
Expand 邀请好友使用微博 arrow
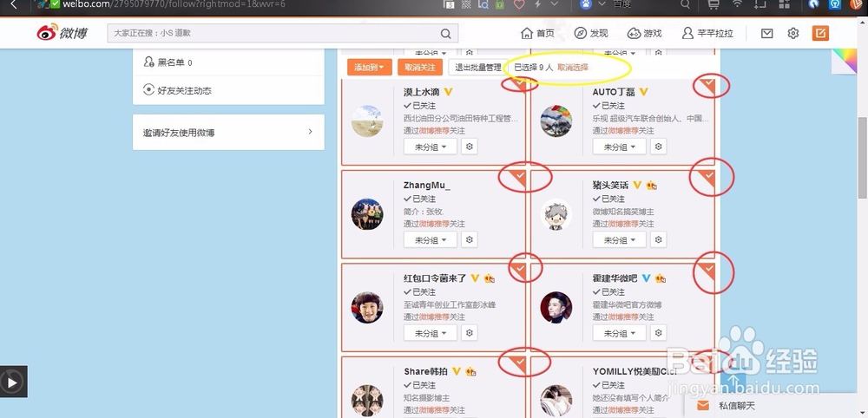coord(310,132)
